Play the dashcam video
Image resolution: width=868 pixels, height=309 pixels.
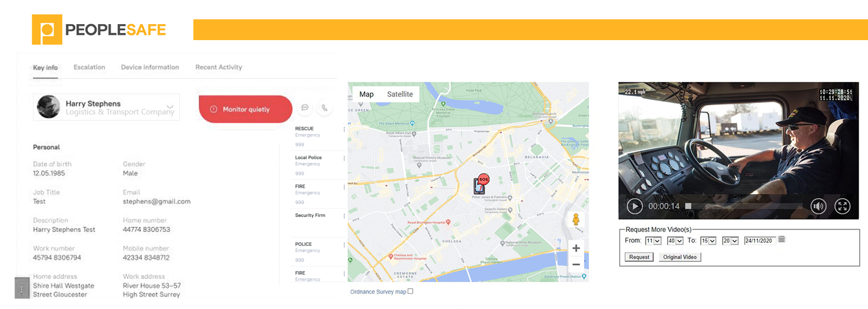point(635,206)
